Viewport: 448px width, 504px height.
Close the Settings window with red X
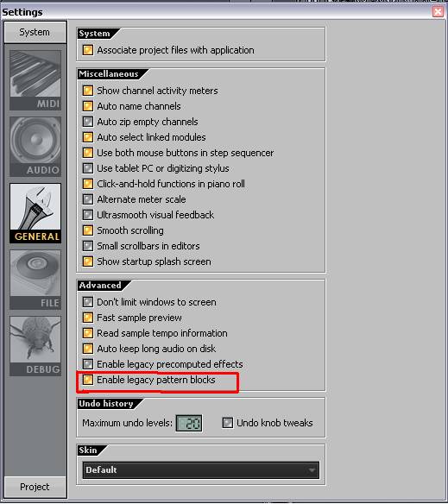438,12
